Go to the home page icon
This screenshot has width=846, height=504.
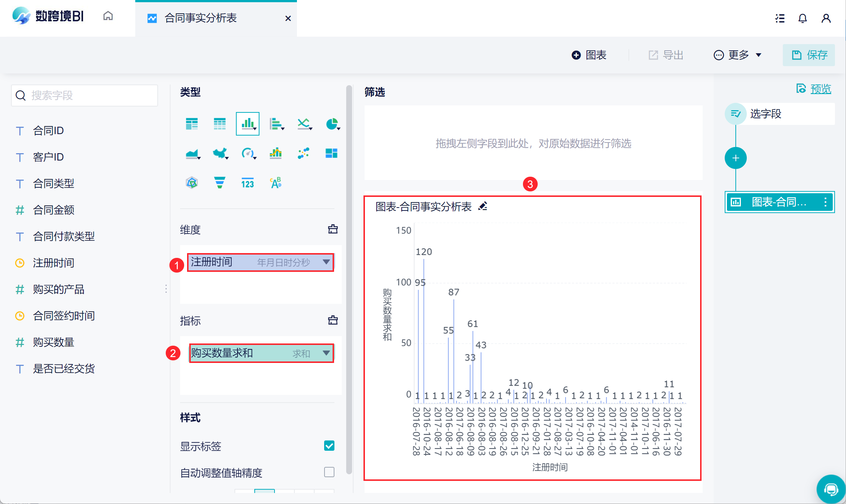click(x=108, y=16)
